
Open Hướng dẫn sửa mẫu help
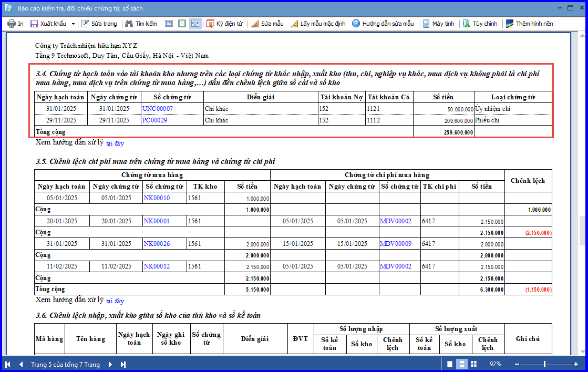tap(383, 24)
